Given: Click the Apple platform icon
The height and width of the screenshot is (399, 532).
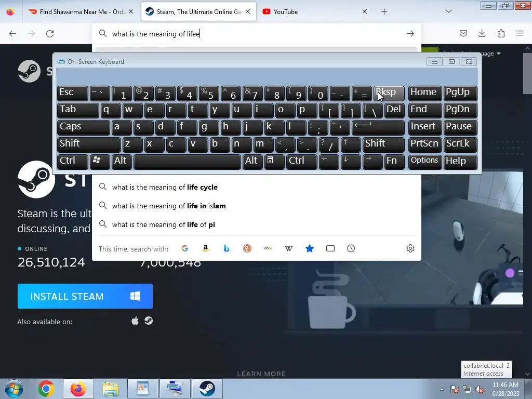Looking at the screenshot, I should pyautogui.click(x=135, y=321).
